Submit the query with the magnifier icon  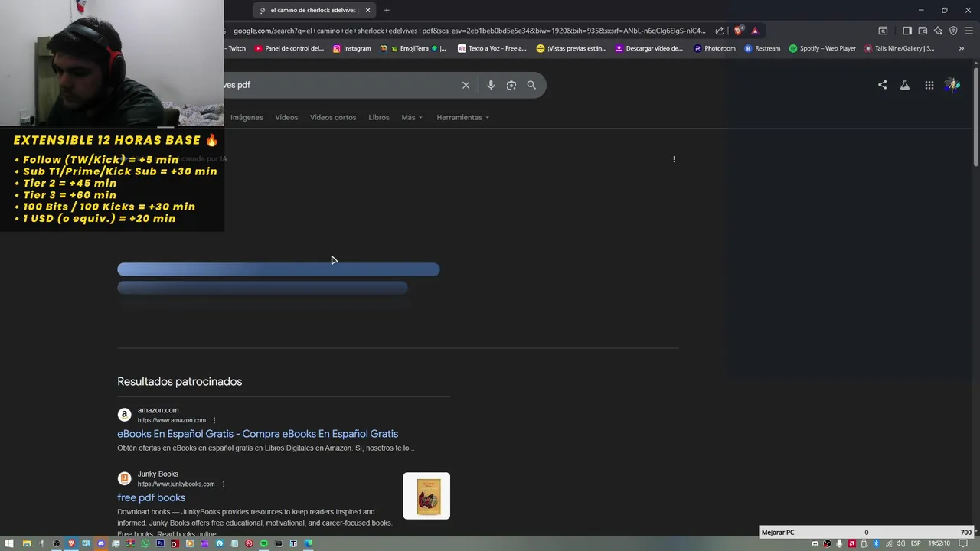(x=531, y=85)
